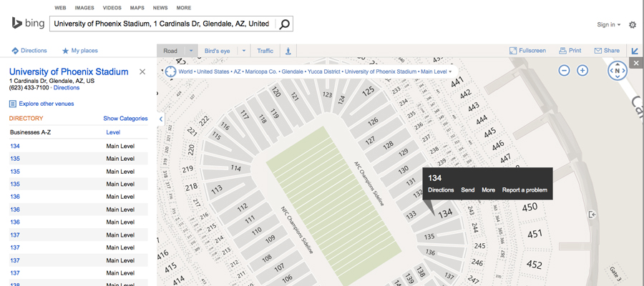Screen dimensions: 644x286
Task: Open the NEWS search tab
Action: tap(160, 8)
